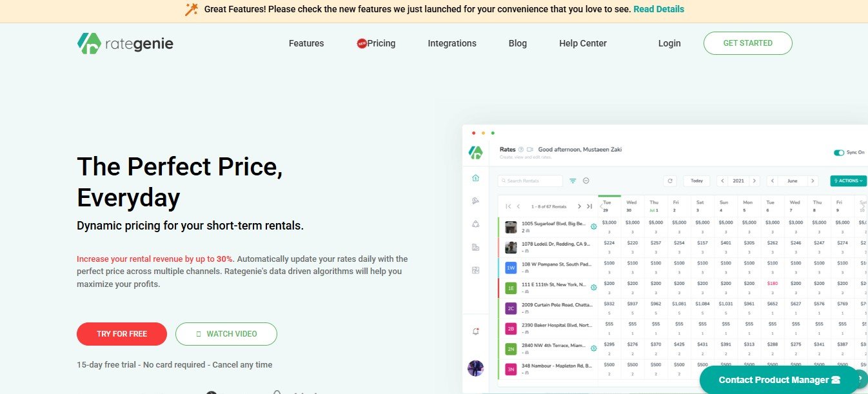Click the purple 2C badge for 2009 Curtain Pole Road
The image size is (868, 394).
[x=511, y=308]
